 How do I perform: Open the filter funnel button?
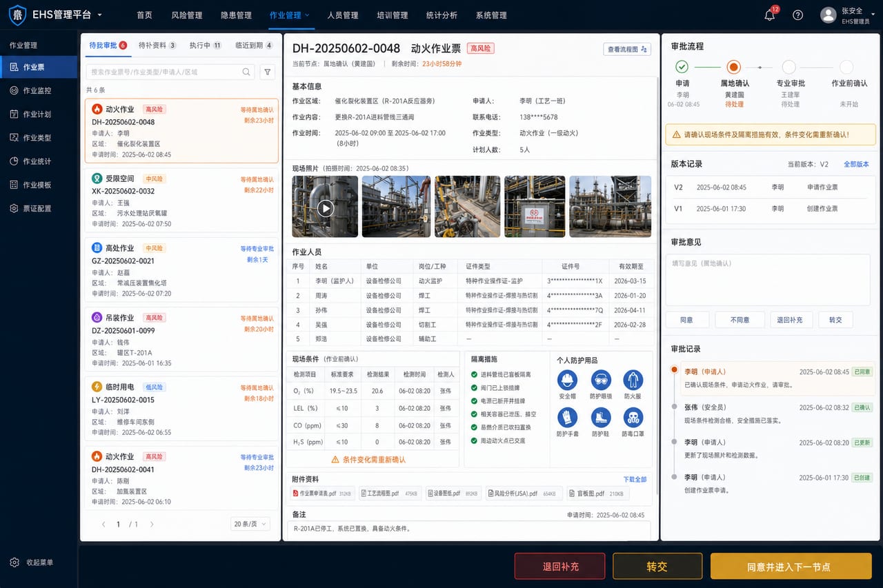coord(267,72)
